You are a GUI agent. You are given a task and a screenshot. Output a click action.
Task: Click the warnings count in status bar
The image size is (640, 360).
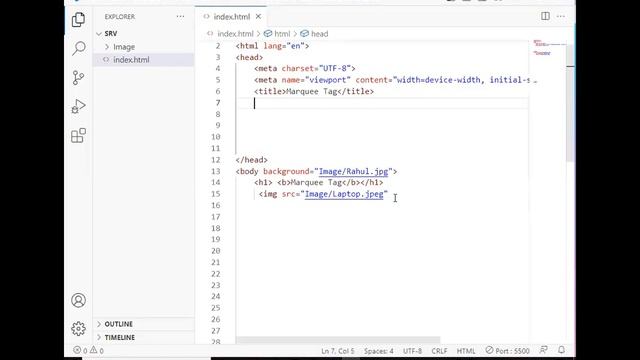point(97,350)
